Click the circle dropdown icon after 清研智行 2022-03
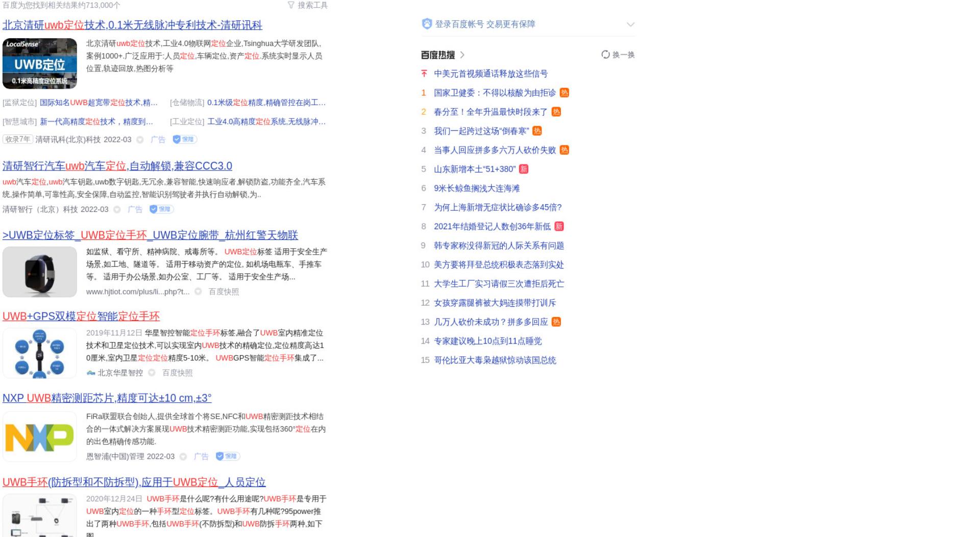 click(x=117, y=210)
